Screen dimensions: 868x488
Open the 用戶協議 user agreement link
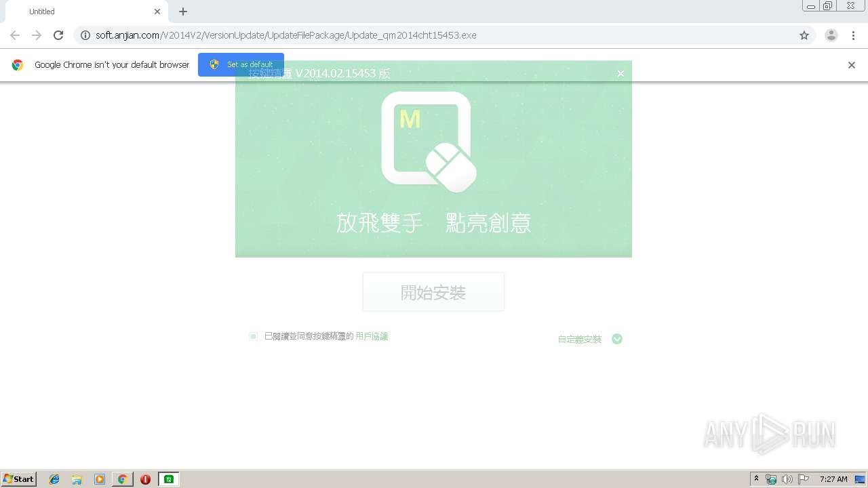372,336
